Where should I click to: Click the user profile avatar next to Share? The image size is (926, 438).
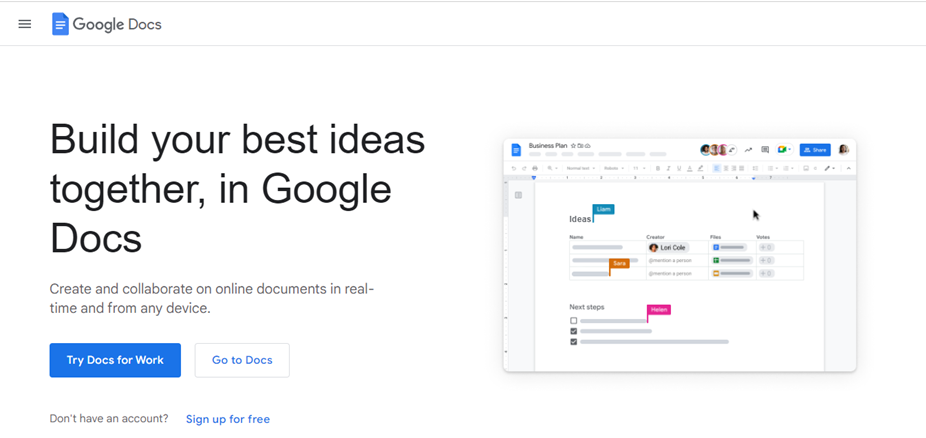(843, 150)
